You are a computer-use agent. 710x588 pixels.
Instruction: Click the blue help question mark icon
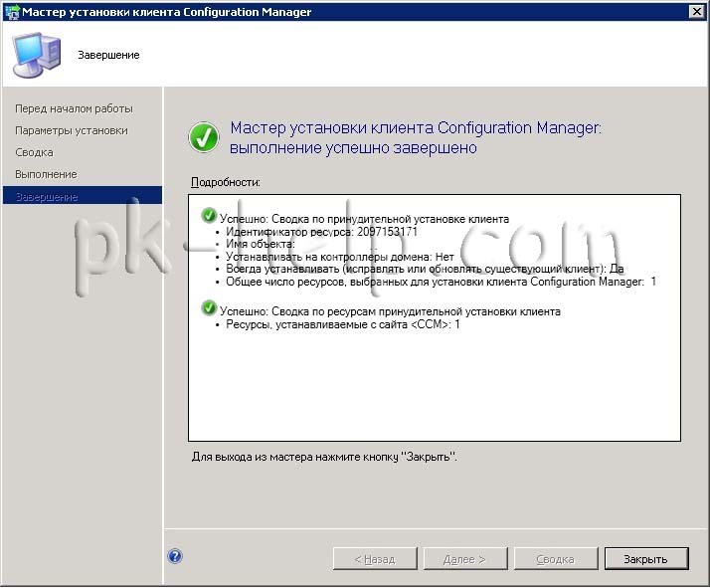coord(175,556)
